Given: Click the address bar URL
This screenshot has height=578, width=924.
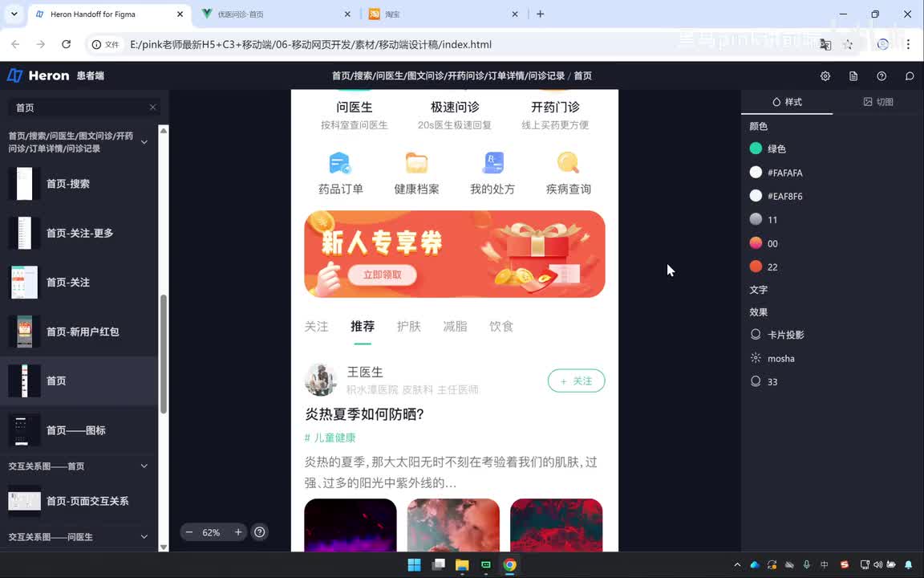Looking at the screenshot, I should pyautogui.click(x=310, y=44).
